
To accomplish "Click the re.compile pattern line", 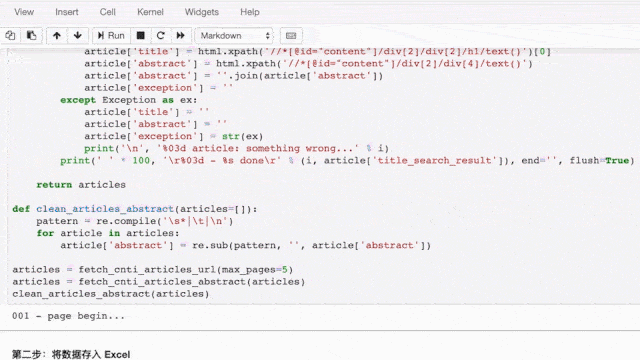I will (135, 221).
